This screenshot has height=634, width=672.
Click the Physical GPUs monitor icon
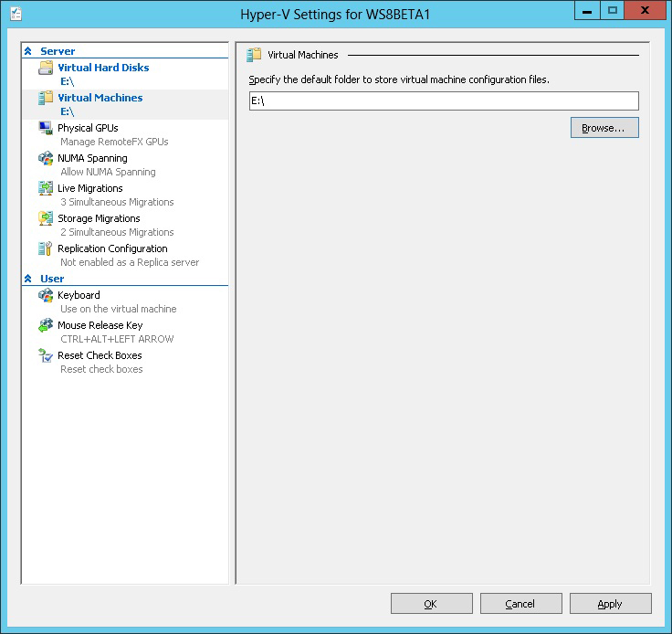(46, 128)
